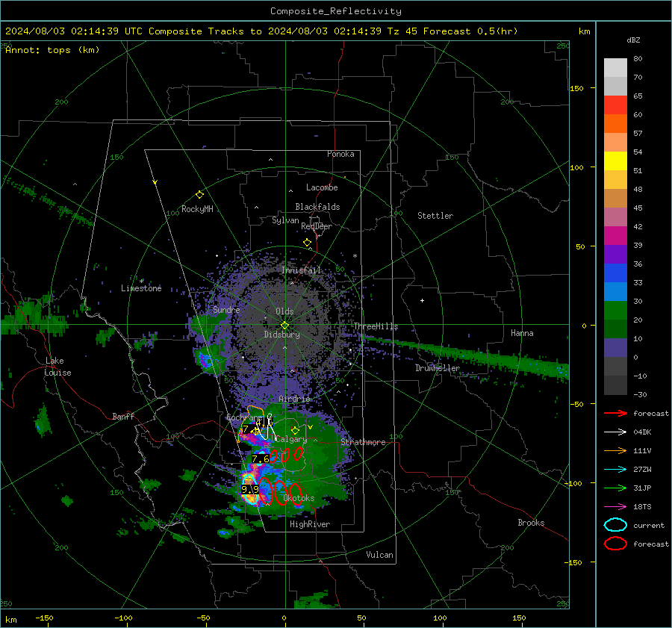672x628 pixels.
Task: Click the red forecast ellipse legend icon
Action: coord(615,544)
